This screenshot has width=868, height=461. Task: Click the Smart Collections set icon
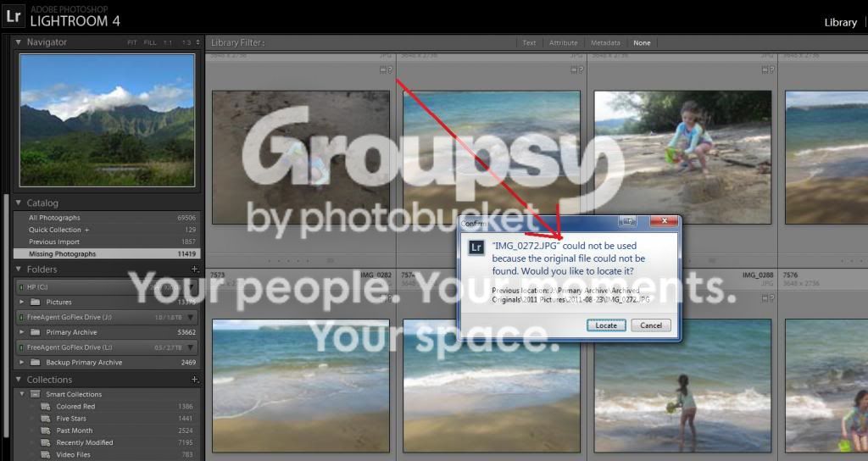(36, 394)
